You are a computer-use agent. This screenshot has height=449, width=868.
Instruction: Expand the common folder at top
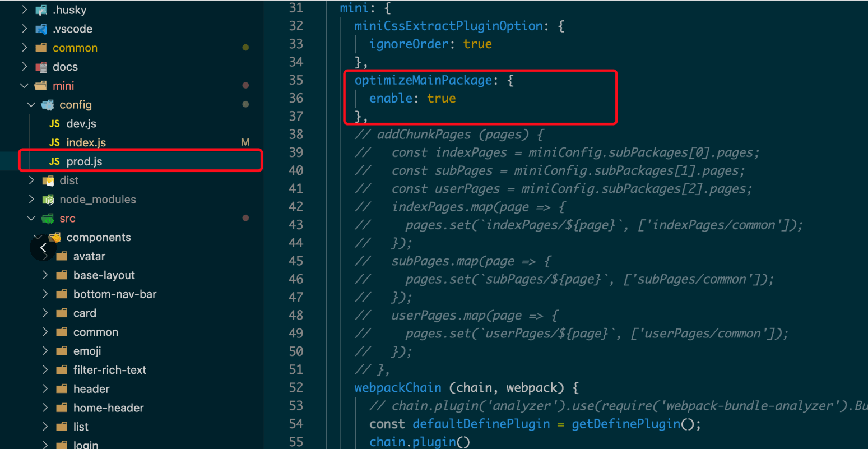click(24, 48)
